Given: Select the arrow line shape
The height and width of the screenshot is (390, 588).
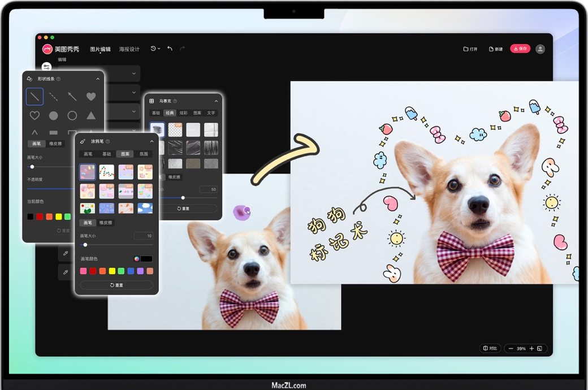Looking at the screenshot, I should 72,97.
